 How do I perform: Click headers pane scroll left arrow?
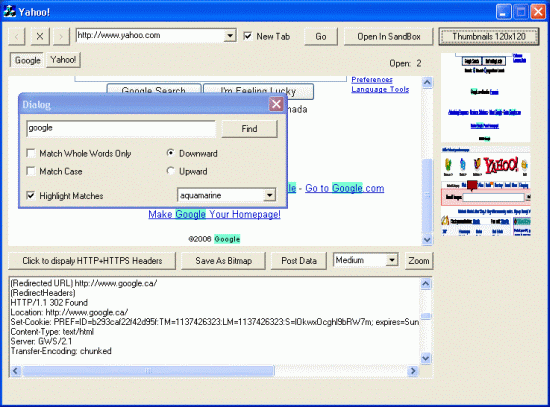(x=15, y=371)
